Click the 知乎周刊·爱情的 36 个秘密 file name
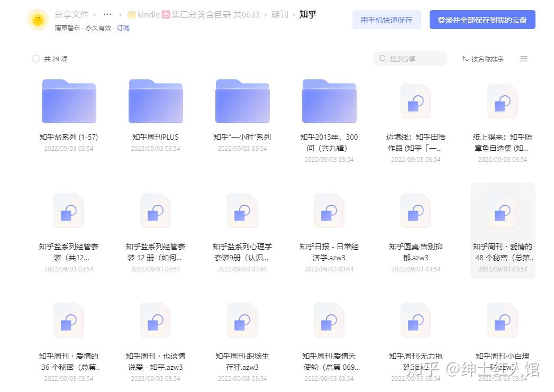This screenshot has width=554, height=392. click(69, 362)
